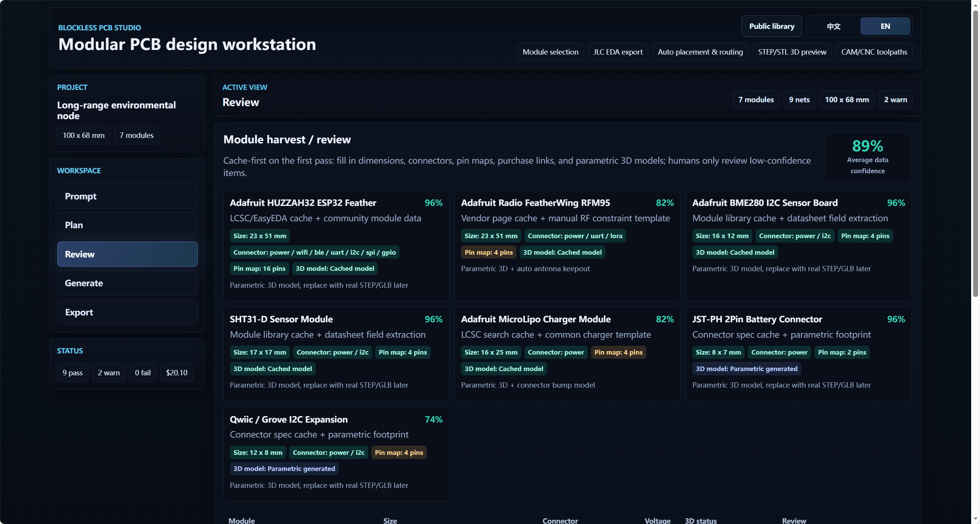This screenshot has height=524, width=980.
Task: Click 3D model: Parametric generated on Qwiic card
Action: pyautogui.click(x=284, y=469)
